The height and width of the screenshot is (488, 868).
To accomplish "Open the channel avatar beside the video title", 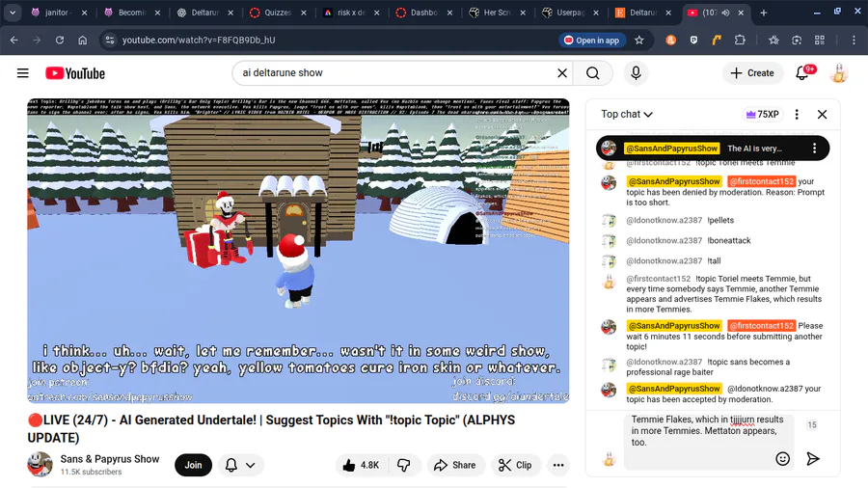I will (40, 465).
